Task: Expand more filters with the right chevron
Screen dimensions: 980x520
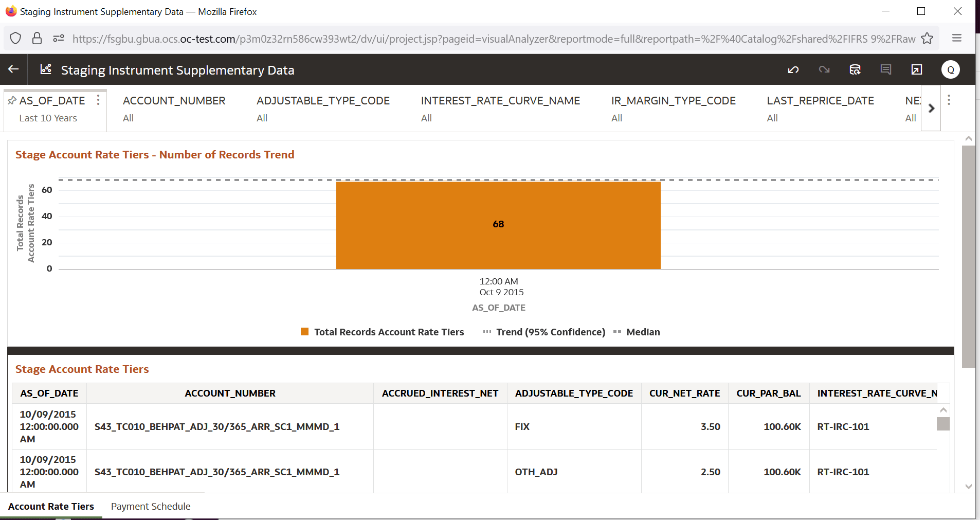Action: 931,109
